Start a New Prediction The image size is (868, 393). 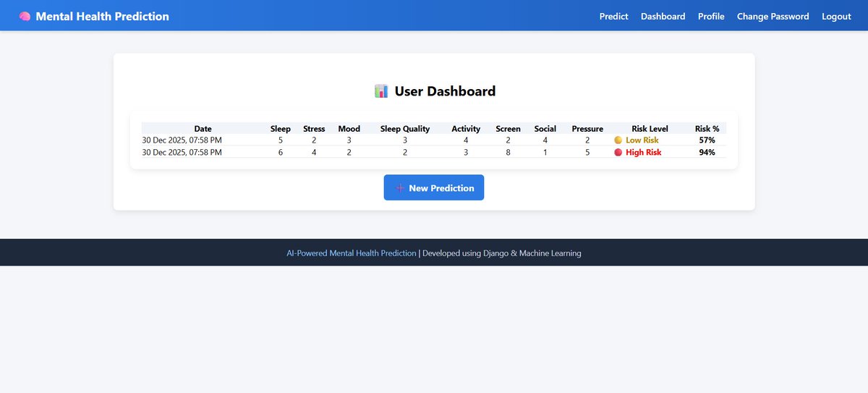pyautogui.click(x=434, y=187)
